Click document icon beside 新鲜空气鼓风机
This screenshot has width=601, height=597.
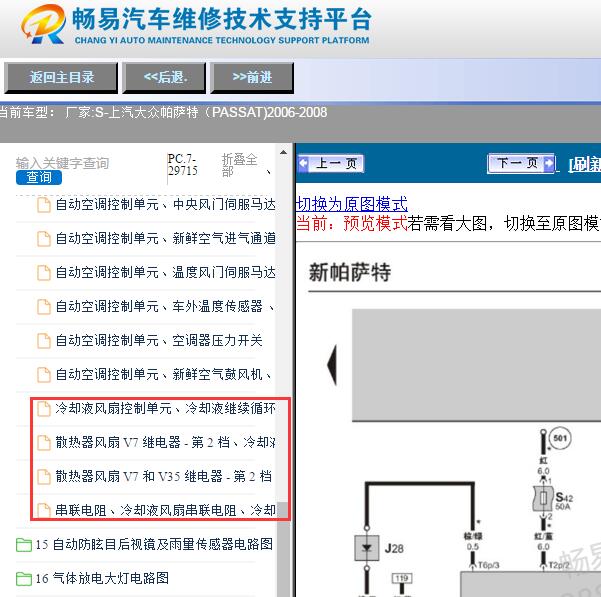click(x=44, y=375)
